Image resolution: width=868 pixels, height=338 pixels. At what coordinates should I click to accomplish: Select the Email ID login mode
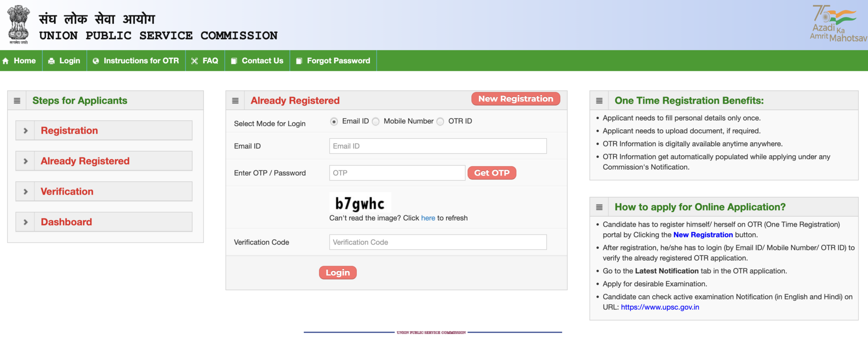(x=334, y=122)
